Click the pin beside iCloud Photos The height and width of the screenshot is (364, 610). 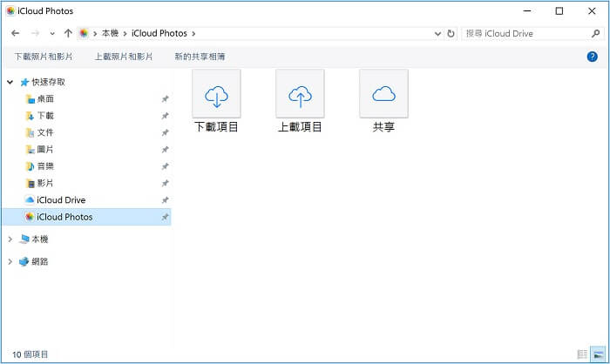[x=165, y=217]
